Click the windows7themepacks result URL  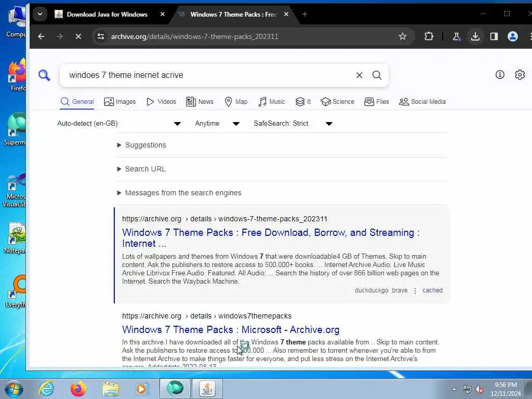(207, 316)
